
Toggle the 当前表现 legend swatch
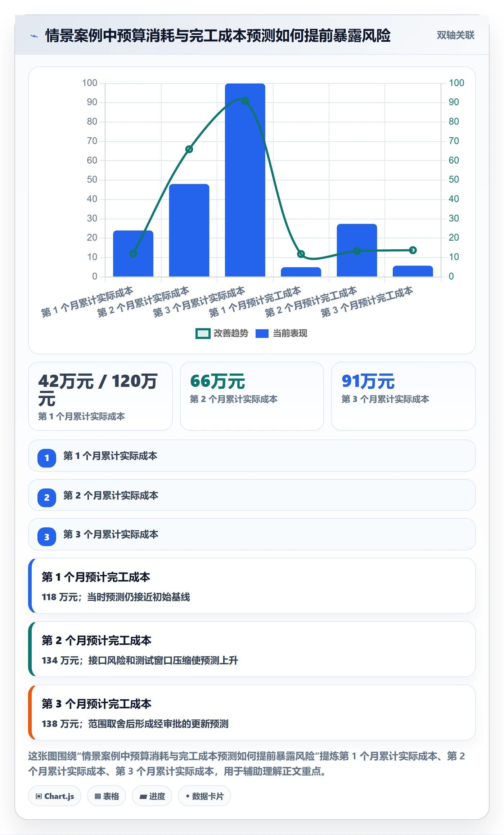pos(262,334)
